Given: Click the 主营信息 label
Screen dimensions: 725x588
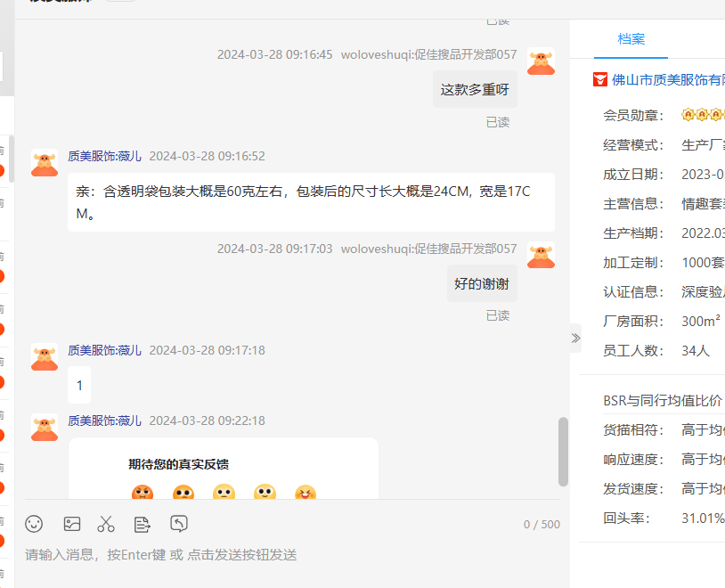Looking at the screenshot, I should click(x=633, y=204).
